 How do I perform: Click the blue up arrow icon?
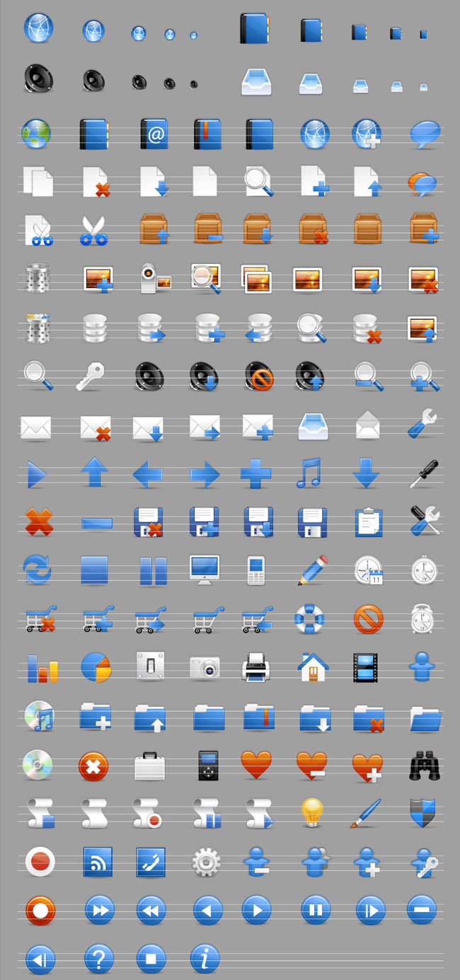point(94,472)
